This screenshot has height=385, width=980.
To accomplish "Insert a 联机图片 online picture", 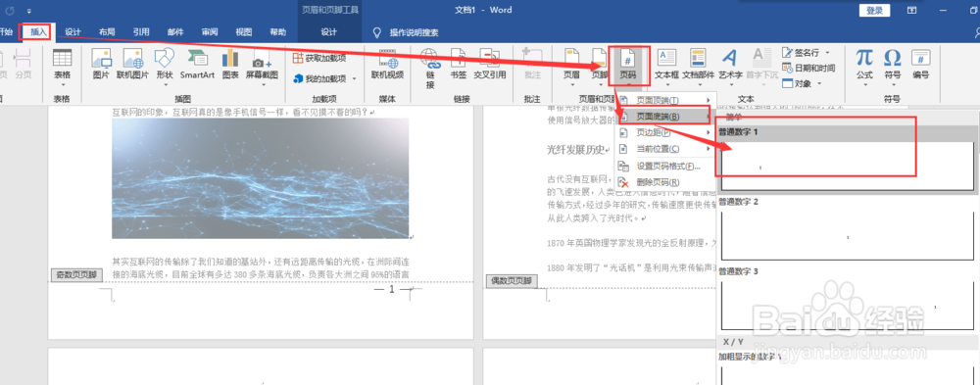I will (x=132, y=64).
